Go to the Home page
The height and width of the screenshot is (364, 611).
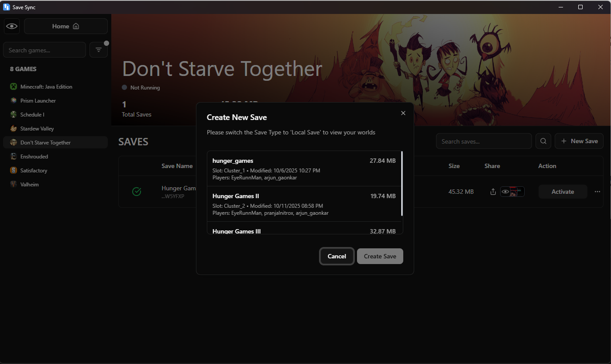click(x=66, y=26)
